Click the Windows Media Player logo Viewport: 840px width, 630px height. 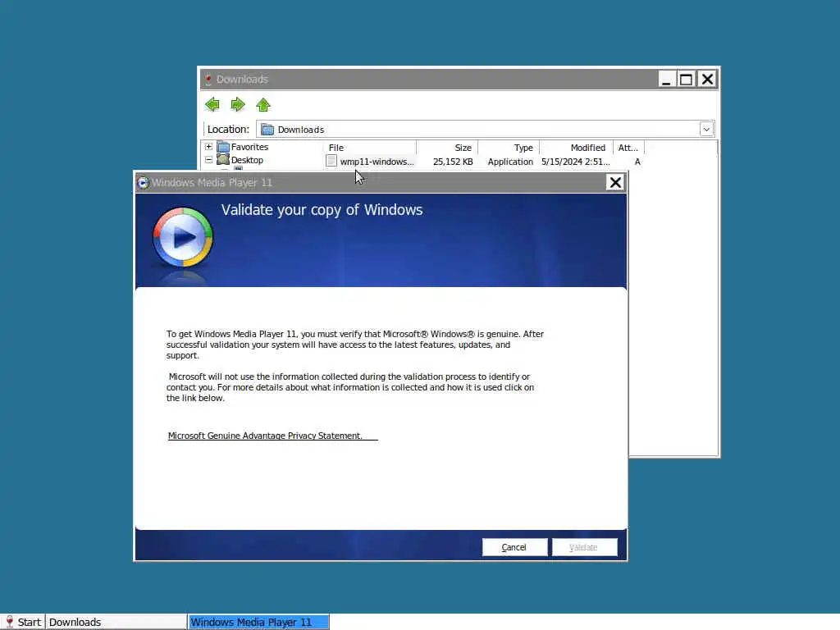(x=183, y=237)
